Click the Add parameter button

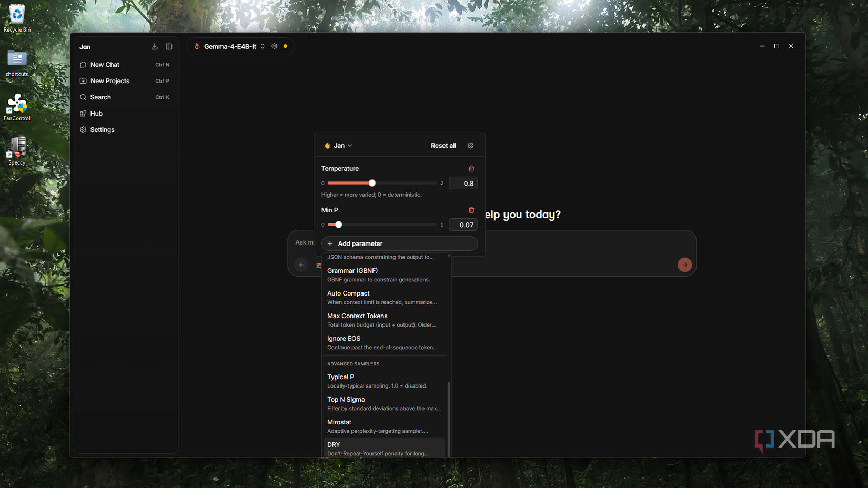coord(399,243)
